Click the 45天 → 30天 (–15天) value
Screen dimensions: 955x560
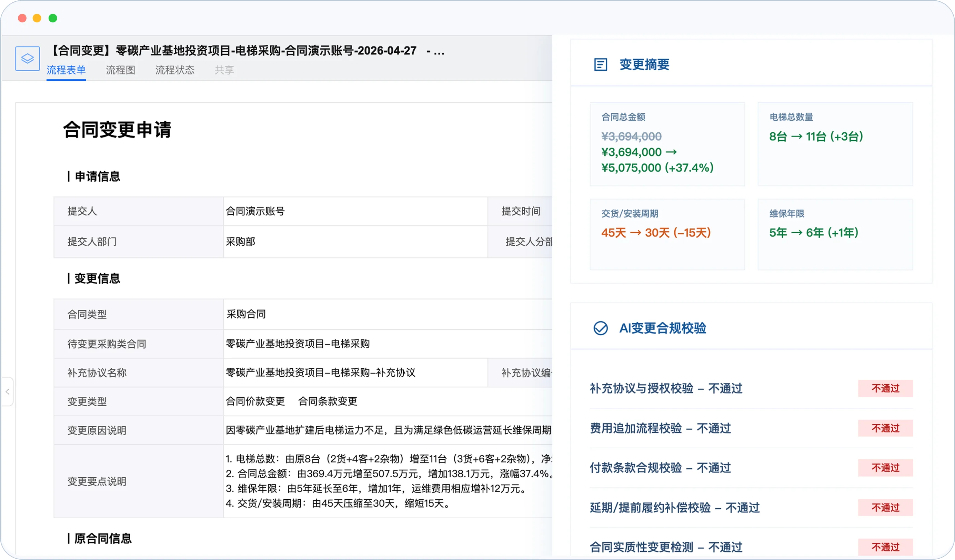point(656,232)
